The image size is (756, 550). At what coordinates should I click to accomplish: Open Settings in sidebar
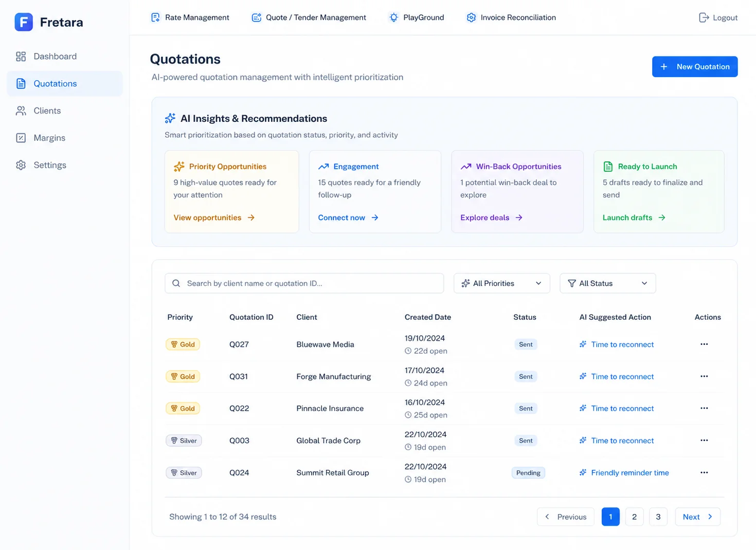point(65,165)
